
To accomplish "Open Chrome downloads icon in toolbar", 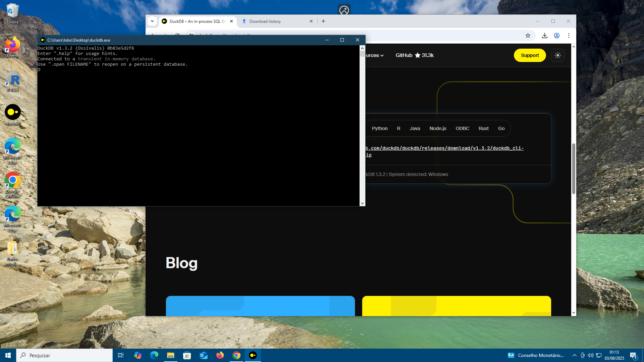I will pos(544,36).
